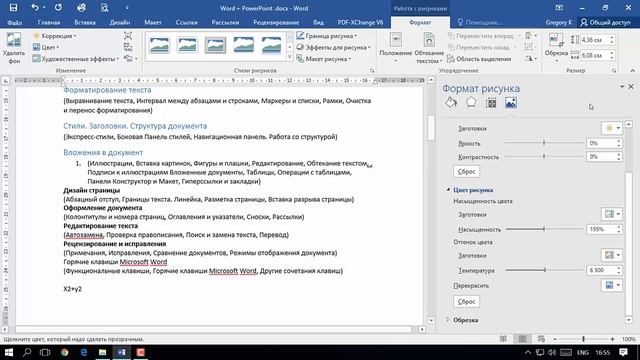The width and height of the screenshot is (640, 360).
Task: Click Общий доступ share button
Action: tap(606, 22)
